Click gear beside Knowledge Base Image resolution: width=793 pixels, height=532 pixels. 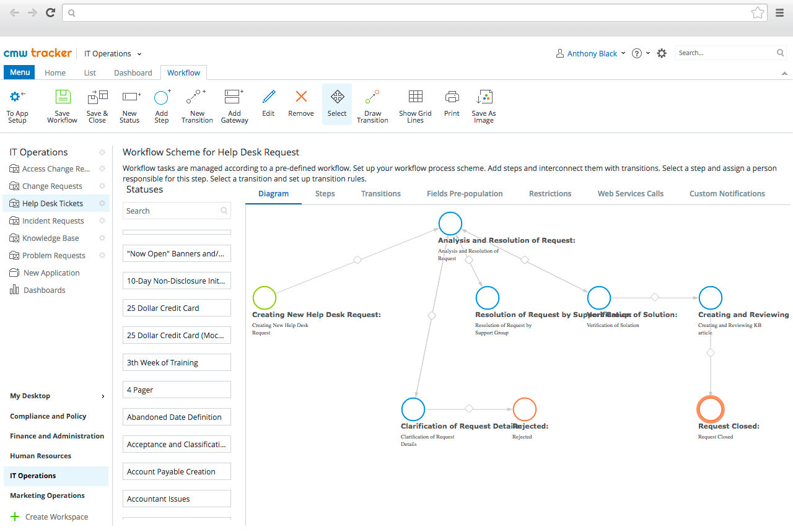tap(102, 238)
